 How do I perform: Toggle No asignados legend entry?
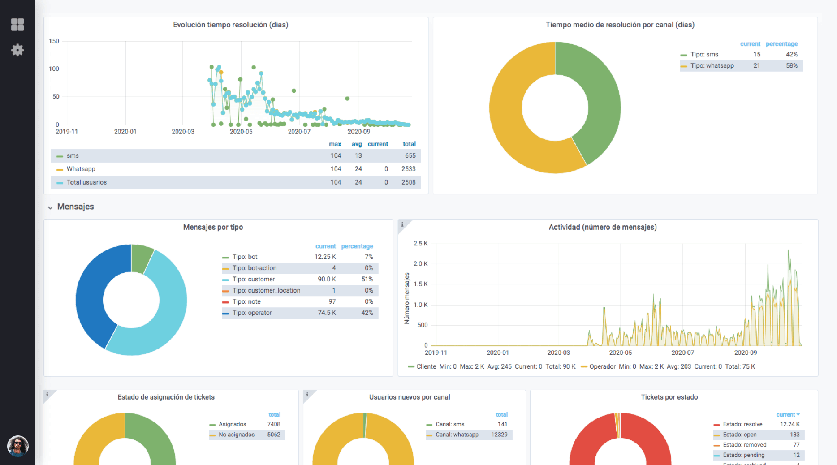236,435
